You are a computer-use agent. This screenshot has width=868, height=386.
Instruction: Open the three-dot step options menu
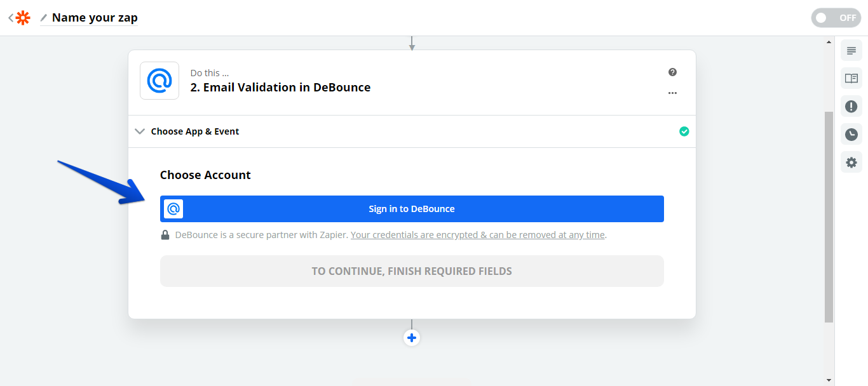(x=672, y=93)
